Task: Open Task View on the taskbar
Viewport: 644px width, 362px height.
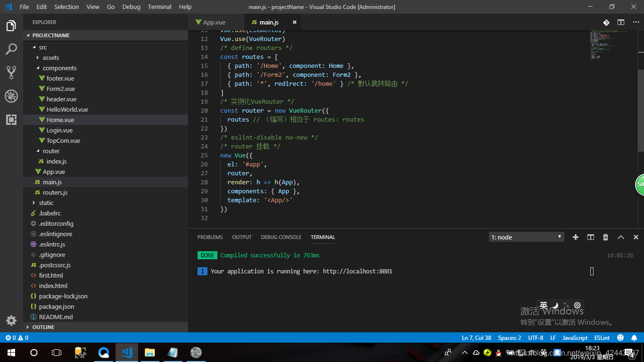Action: [x=57, y=353]
